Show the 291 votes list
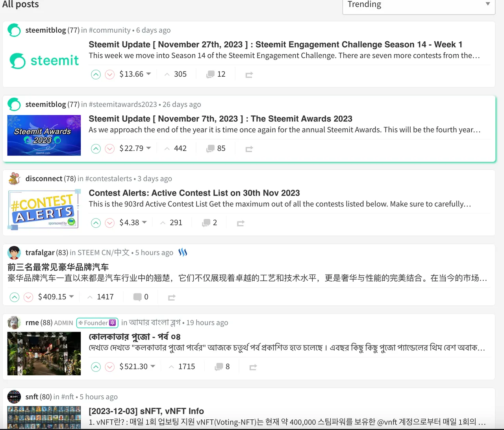 coord(171,223)
